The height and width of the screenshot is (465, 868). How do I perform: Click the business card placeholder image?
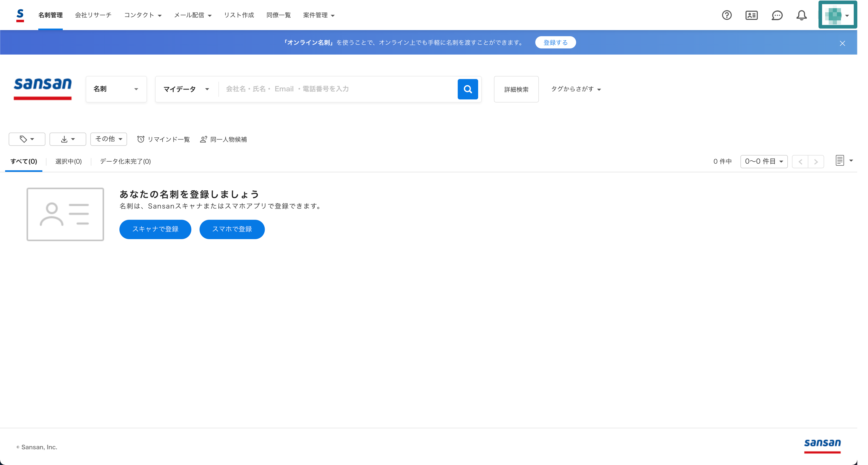(65, 214)
